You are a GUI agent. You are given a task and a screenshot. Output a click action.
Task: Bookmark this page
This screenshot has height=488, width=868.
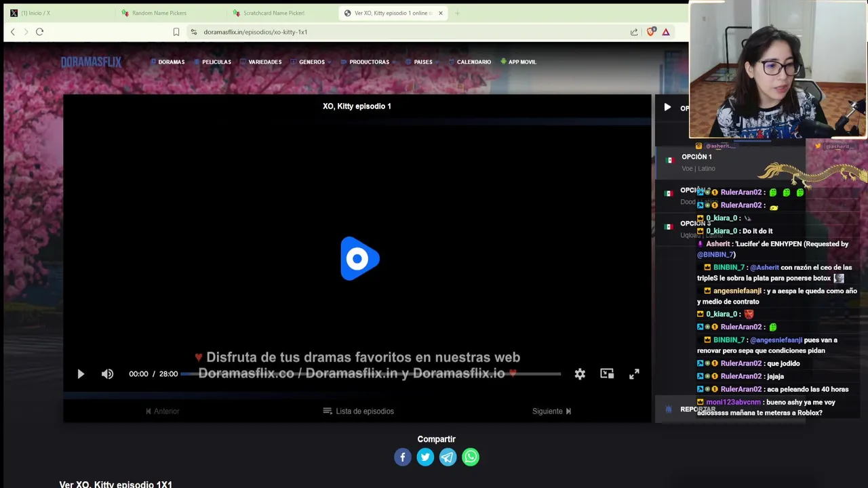click(176, 32)
